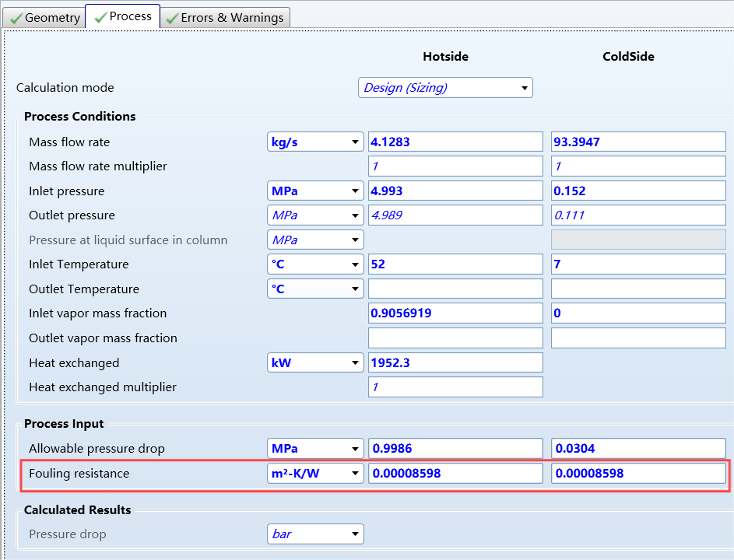
Task: Open the Calculation mode dropdown
Action: pos(445,88)
